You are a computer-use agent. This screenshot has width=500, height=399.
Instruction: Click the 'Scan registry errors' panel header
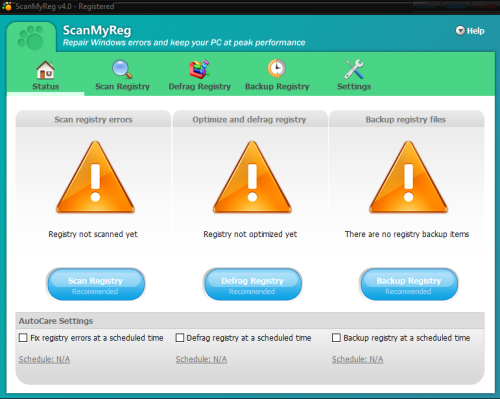(x=93, y=119)
